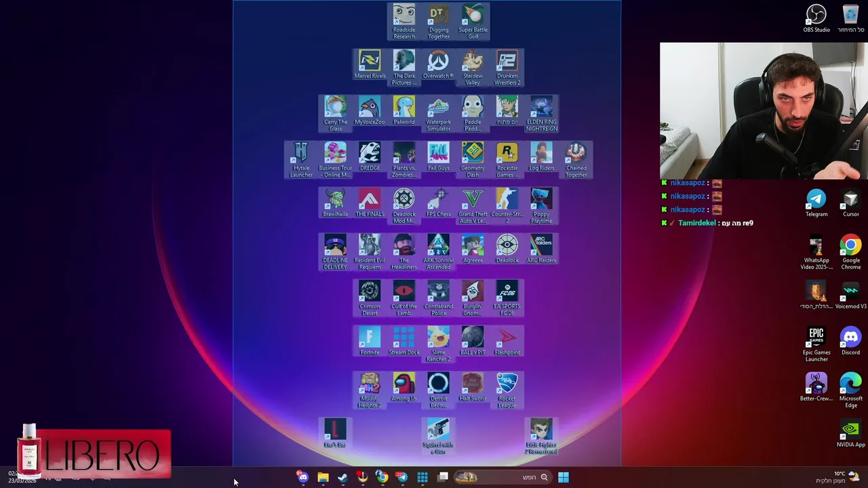Select The Headliners desktop icon
The image size is (868, 488).
(404, 252)
